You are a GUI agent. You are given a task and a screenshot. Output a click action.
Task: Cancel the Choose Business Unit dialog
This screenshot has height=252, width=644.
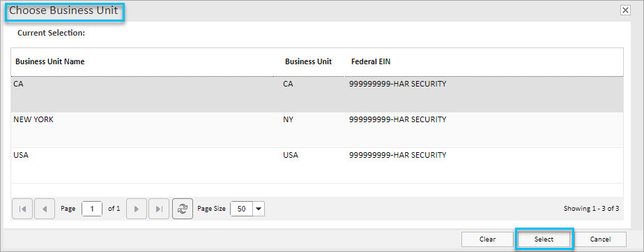[601, 239]
